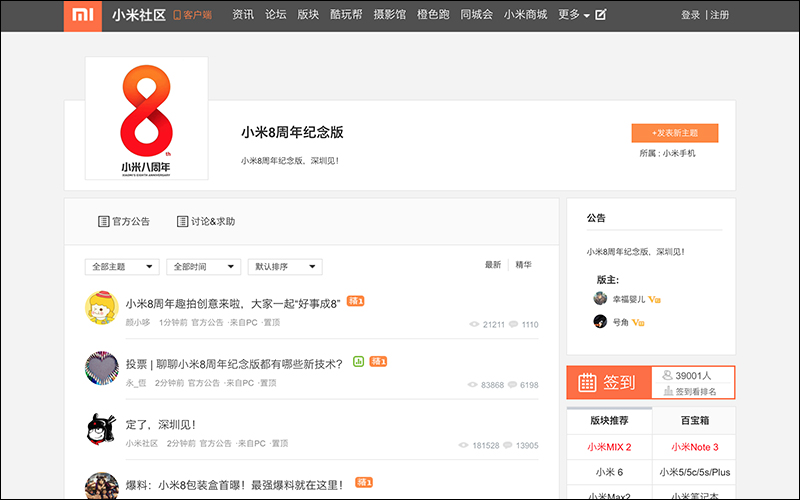Open 同城会 in the top navigation
The height and width of the screenshot is (500, 800).
coord(477,15)
